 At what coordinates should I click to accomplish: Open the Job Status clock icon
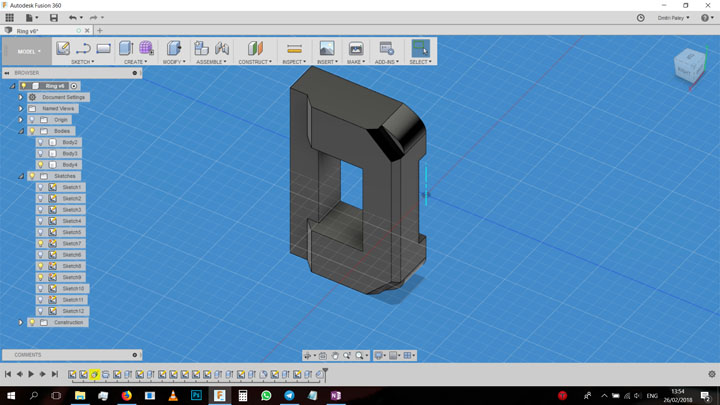641,18
